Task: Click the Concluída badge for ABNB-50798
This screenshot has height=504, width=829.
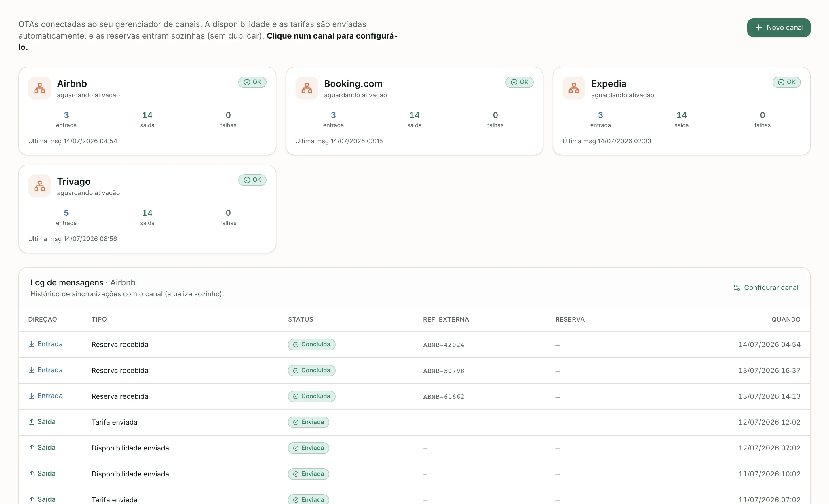Action: click(x=311, y=370)
